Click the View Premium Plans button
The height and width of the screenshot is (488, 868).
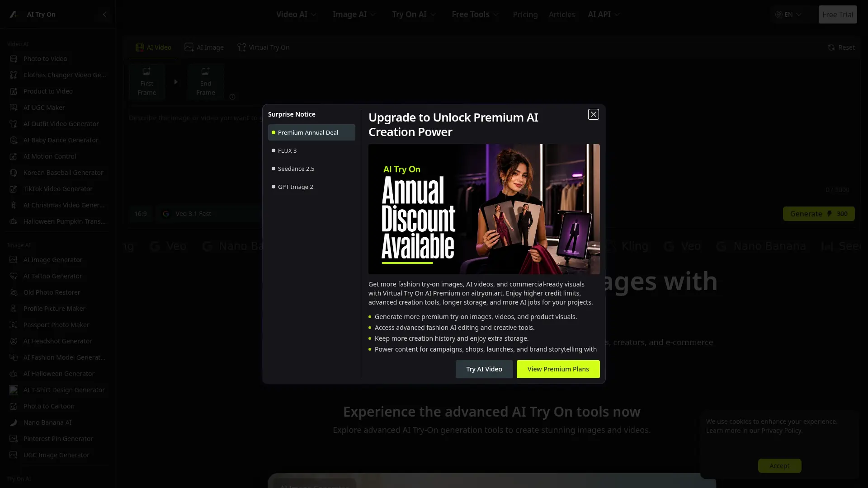point(558,369)
